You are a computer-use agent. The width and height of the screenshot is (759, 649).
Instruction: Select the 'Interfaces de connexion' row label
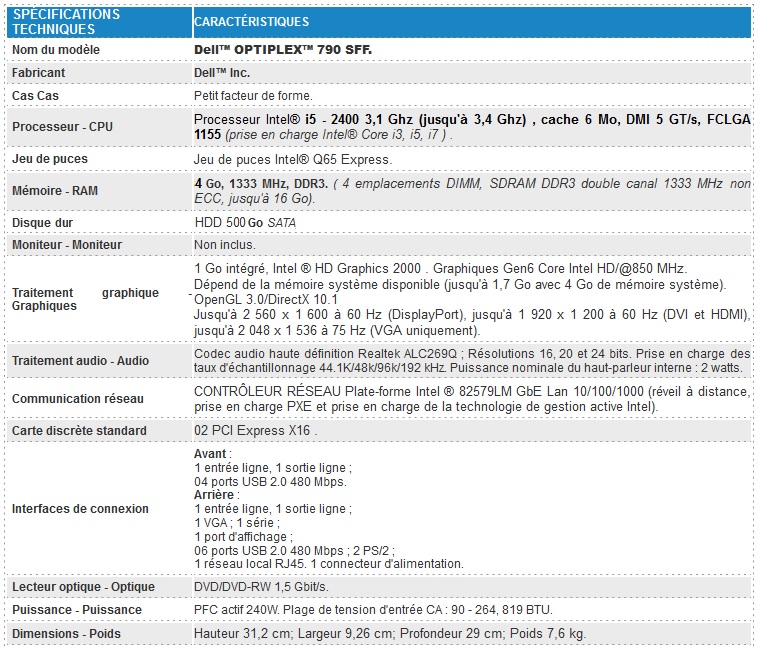coord(80,509)
